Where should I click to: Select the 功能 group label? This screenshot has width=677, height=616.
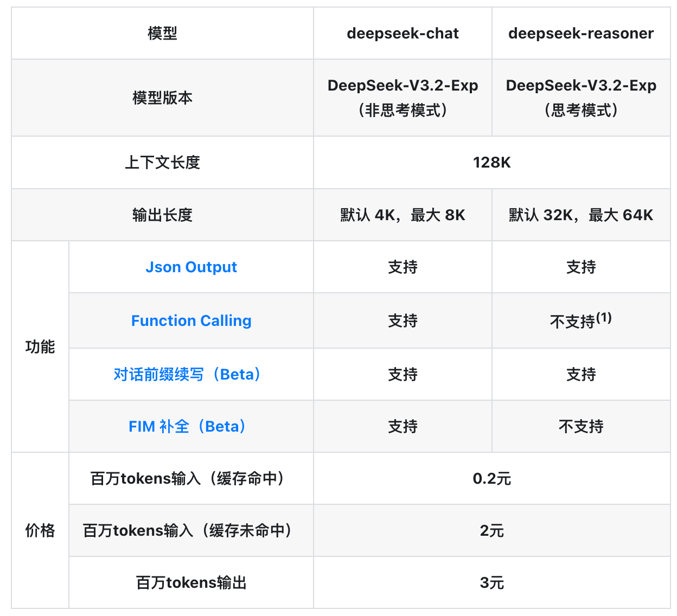click(40, 347)
